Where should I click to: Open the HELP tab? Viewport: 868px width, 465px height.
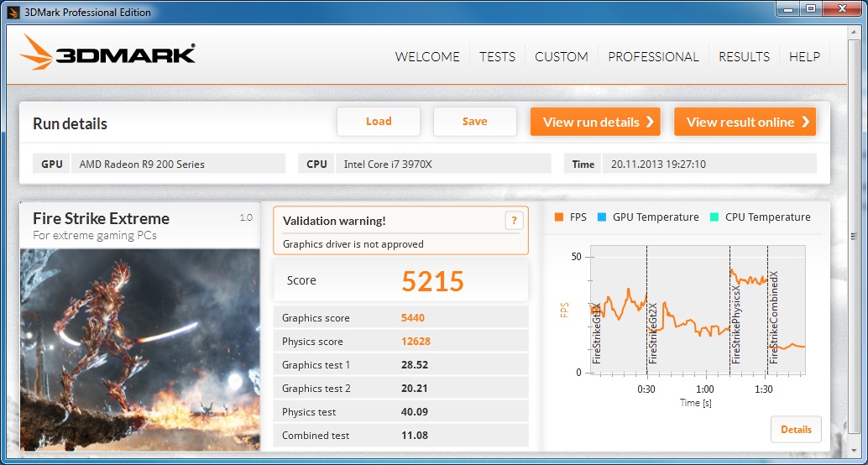[x=805, y=56]
